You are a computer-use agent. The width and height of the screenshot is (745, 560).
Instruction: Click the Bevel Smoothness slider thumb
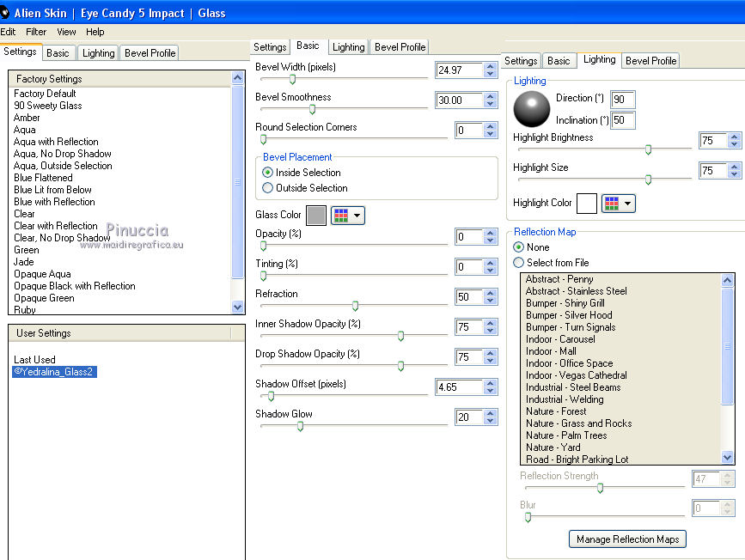pos(312,109)
